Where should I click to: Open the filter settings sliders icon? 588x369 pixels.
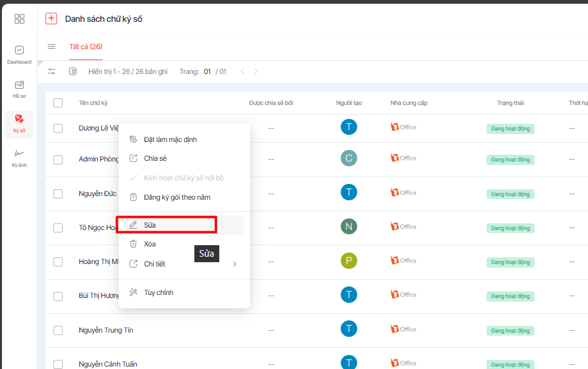pyautogui.click(x=52, y=72)
